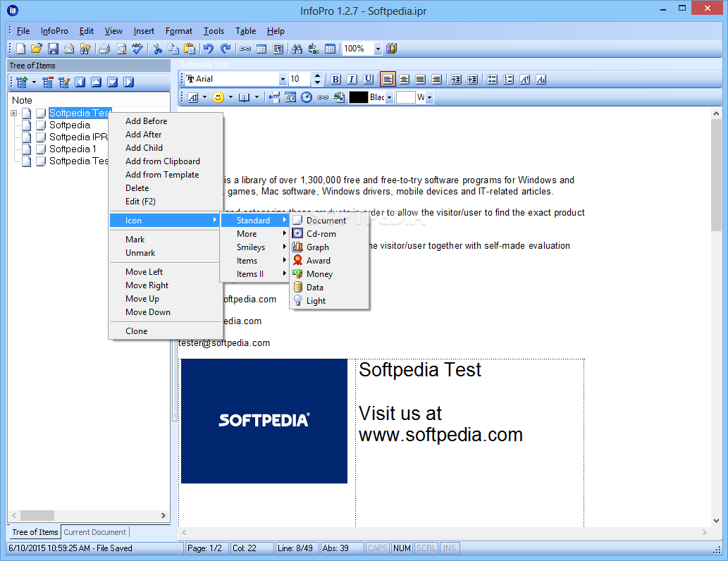Click the Print toolbar icon

(x=105, y=49)
